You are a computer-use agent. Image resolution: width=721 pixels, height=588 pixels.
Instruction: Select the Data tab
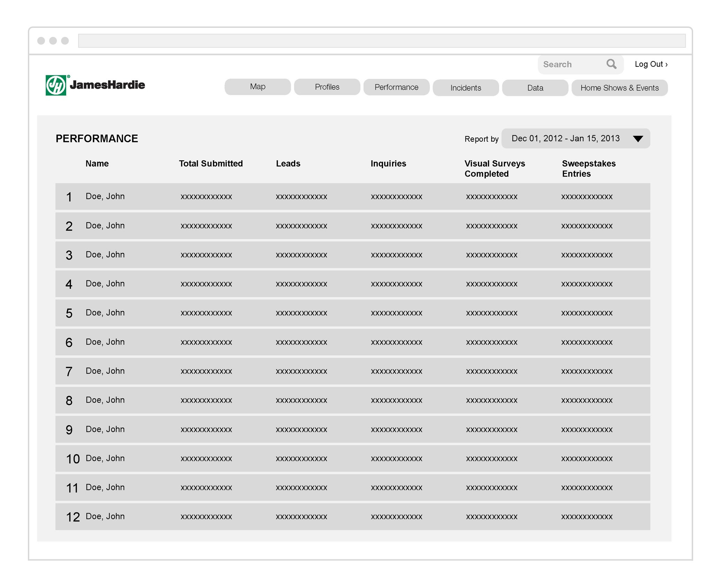coord(535,88)
